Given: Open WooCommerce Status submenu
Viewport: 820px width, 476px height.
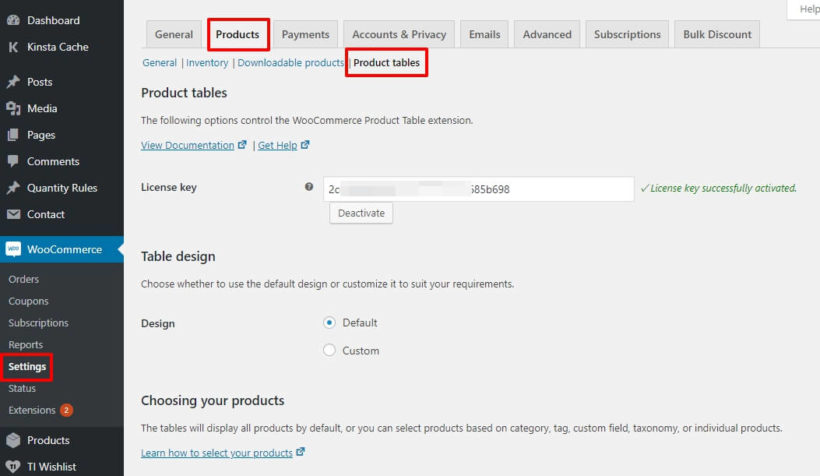Looking at the screenshot, I should point(22,388).
